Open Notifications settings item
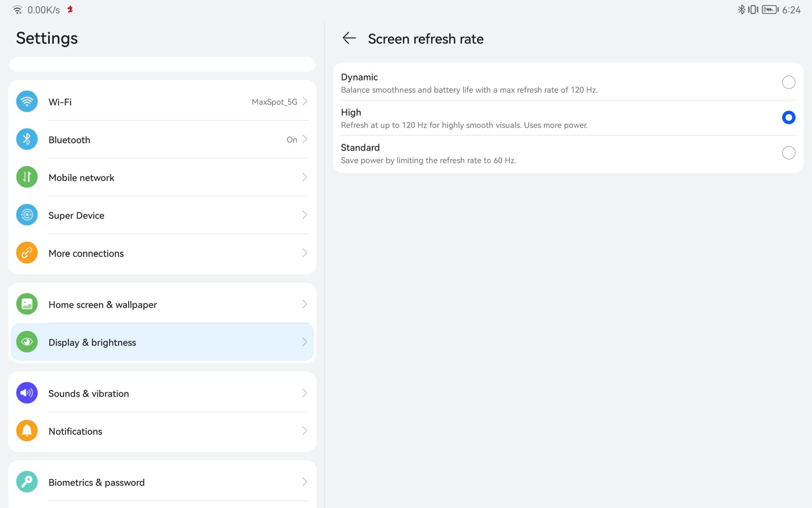The image size is (812, 508). 75,431
